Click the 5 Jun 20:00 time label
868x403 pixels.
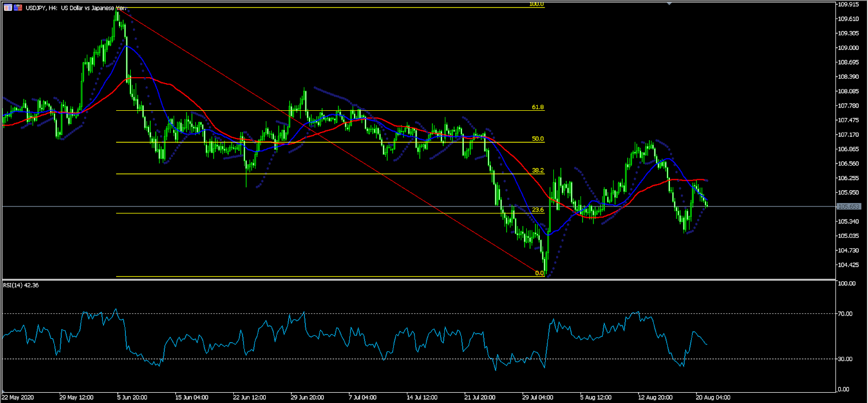click(132, 398)
